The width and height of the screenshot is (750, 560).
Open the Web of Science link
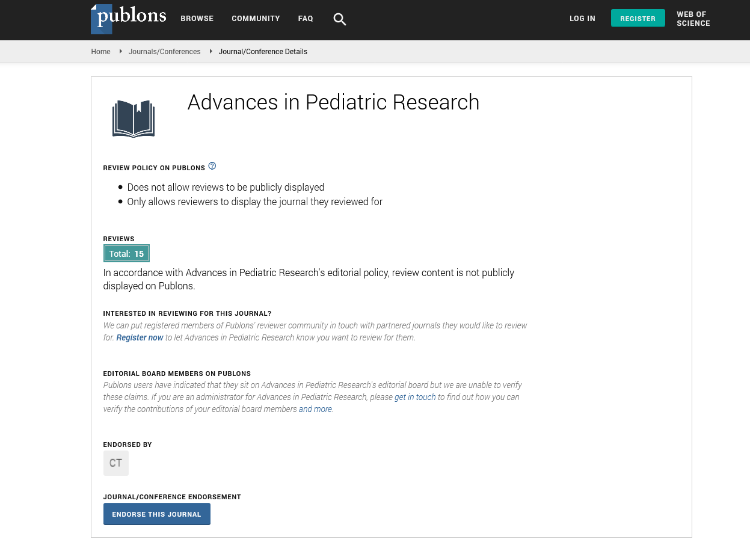coord(693,19)
